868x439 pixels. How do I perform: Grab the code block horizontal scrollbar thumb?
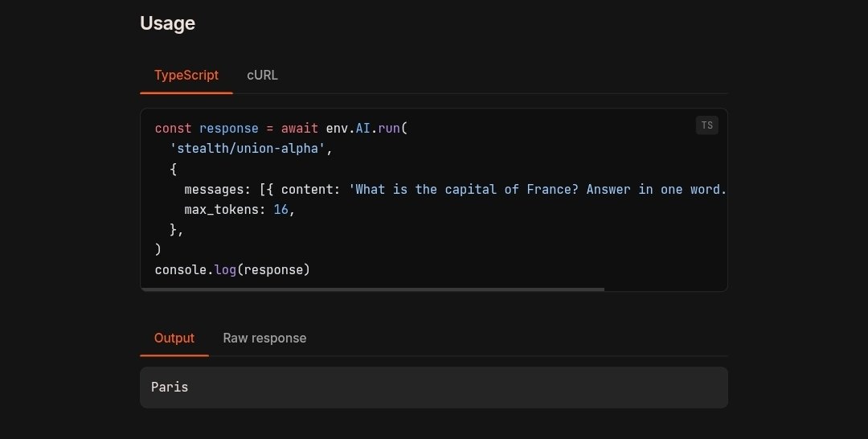(373, 289)
